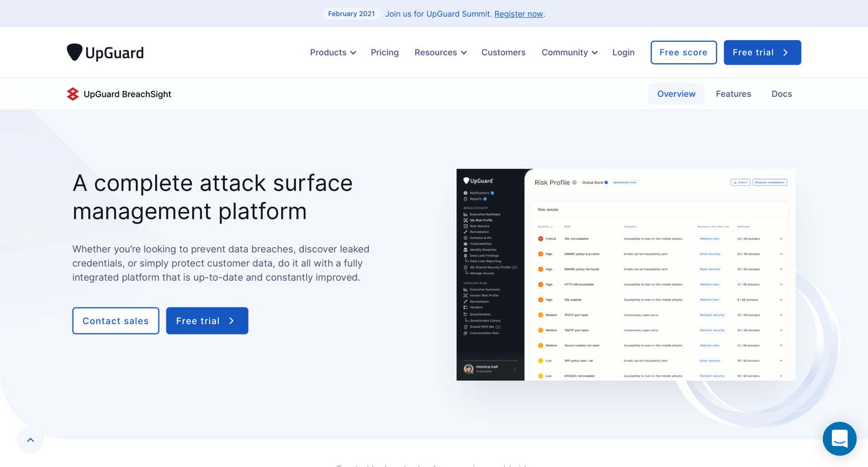Click the Login link
Screen dimensions: 868x467
623,52
